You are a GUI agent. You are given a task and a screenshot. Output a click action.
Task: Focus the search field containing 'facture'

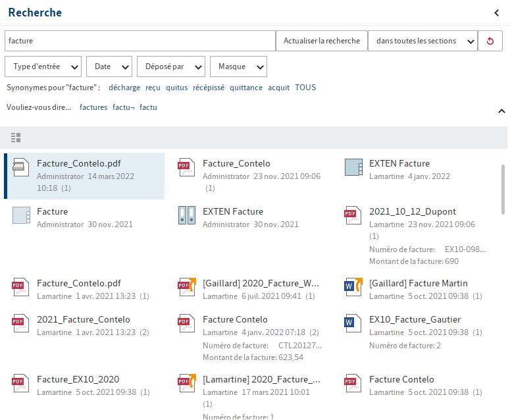click(x=140, y=41)
